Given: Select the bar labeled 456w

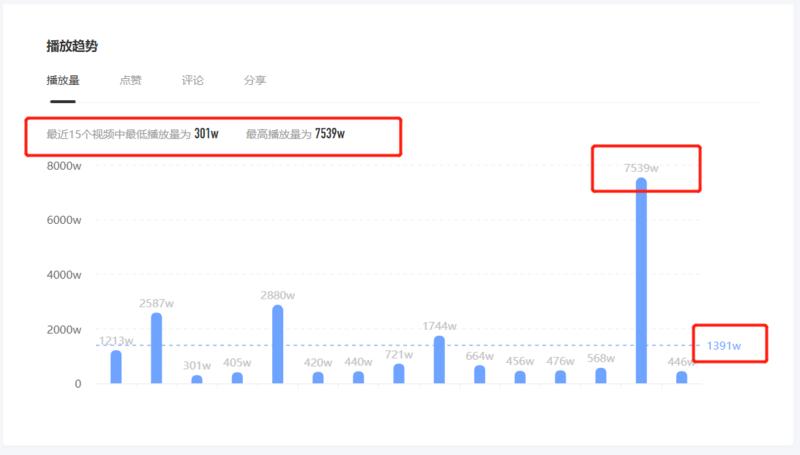Looking at the screenshot, I should click(520, 378).
